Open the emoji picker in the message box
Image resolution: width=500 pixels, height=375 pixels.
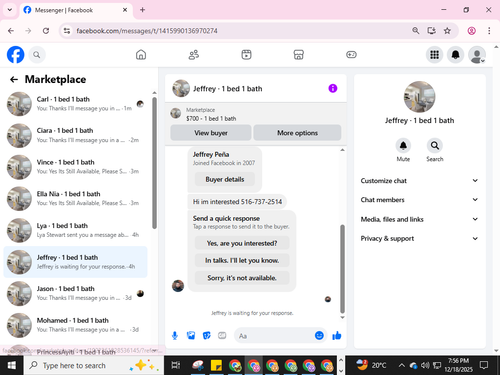(x=319, y=335)
